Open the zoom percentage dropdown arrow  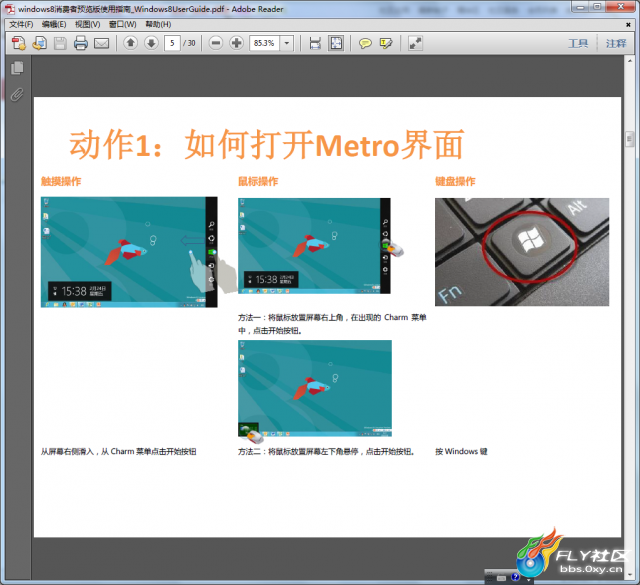(287, 43)
